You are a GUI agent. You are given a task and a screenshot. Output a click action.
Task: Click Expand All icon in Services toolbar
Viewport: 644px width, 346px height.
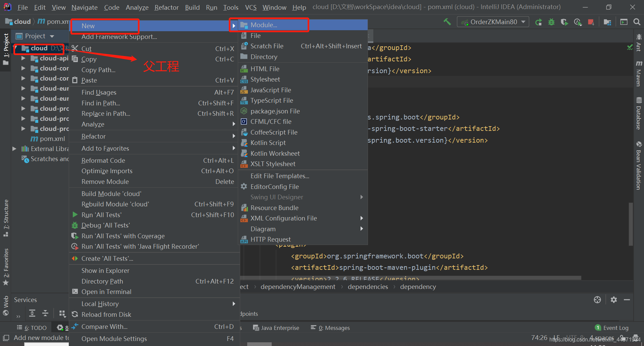click(x=32, y=313)
